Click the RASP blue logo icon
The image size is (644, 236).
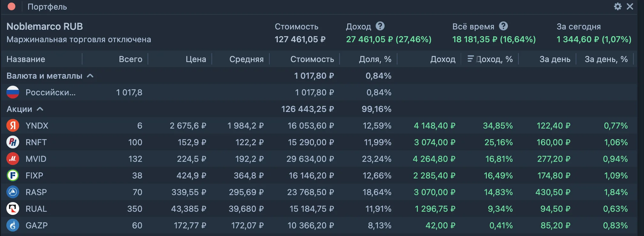pyautogui.click(x=13, y=192)
